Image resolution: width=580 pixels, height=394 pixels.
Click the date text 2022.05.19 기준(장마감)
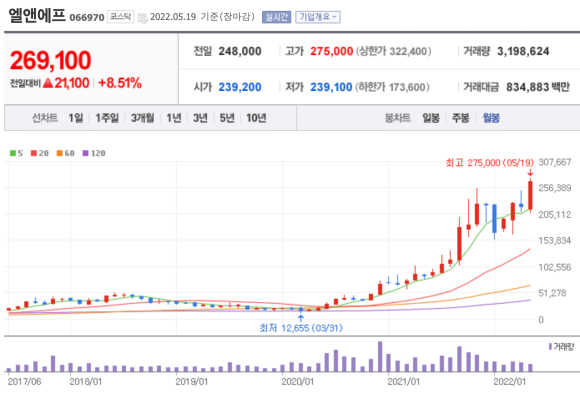click(203, 17)
